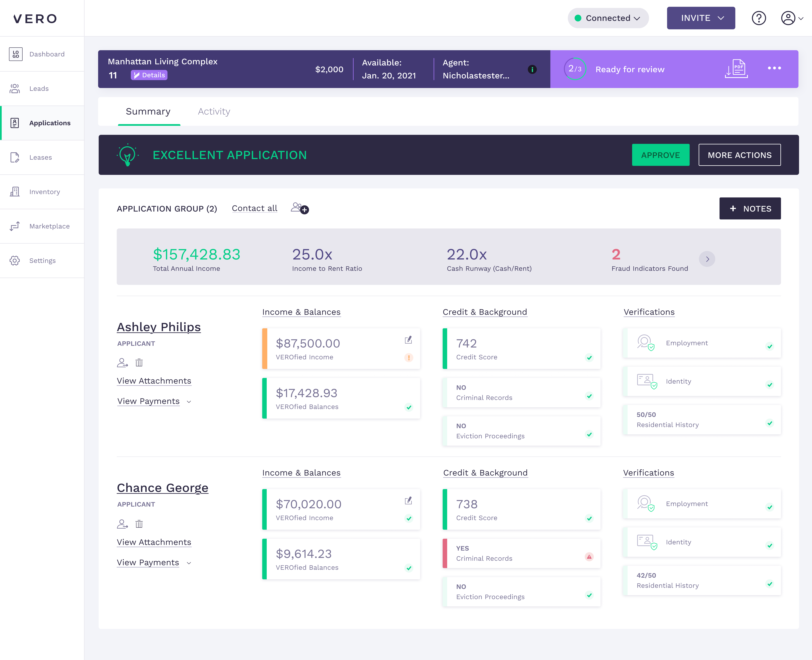812x660 pixels.
Task: Delete Ashley Philips using trash icon
Action: 139,363
